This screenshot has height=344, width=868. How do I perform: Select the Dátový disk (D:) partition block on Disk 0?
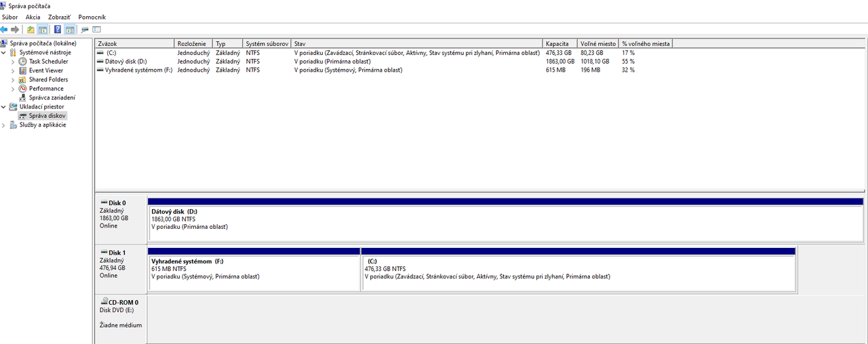(x=505, y=223)
